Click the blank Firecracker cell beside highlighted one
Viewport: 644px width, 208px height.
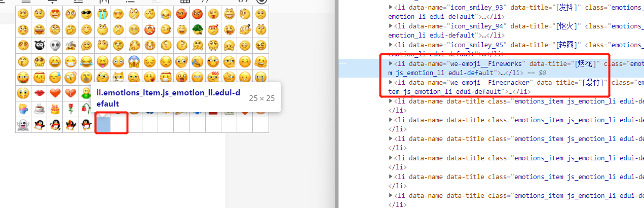tap(118, 124)
